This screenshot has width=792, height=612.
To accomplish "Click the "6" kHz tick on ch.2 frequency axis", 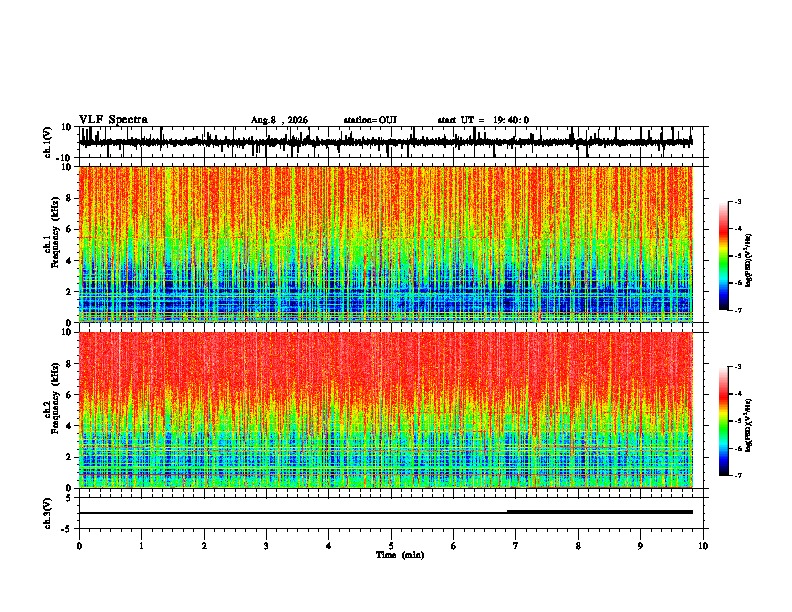I will tap(69, 394).
